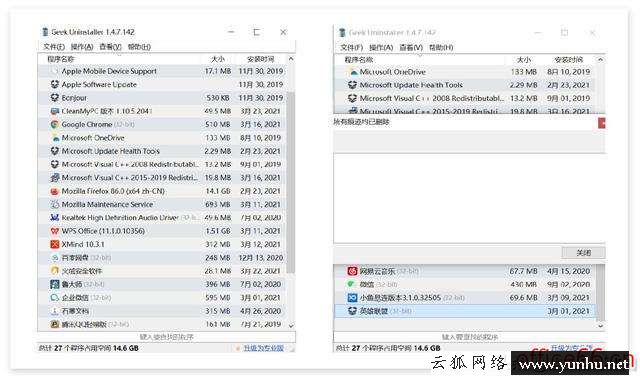Open 查看(V) menu in left window
This screenshot has height=382, width=640.
pos(111,47)
